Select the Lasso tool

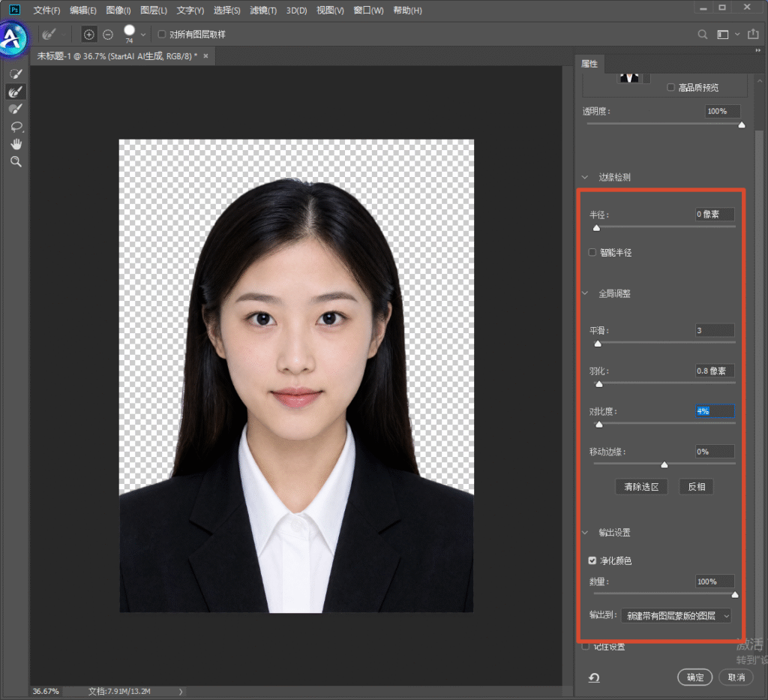tap(16, 127)
